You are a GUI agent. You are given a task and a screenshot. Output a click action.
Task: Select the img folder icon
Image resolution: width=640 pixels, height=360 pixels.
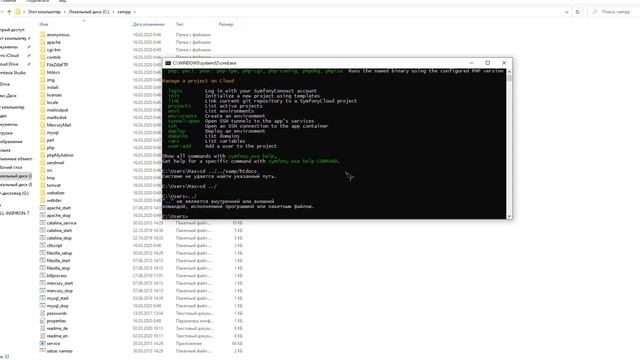(42, 80)
